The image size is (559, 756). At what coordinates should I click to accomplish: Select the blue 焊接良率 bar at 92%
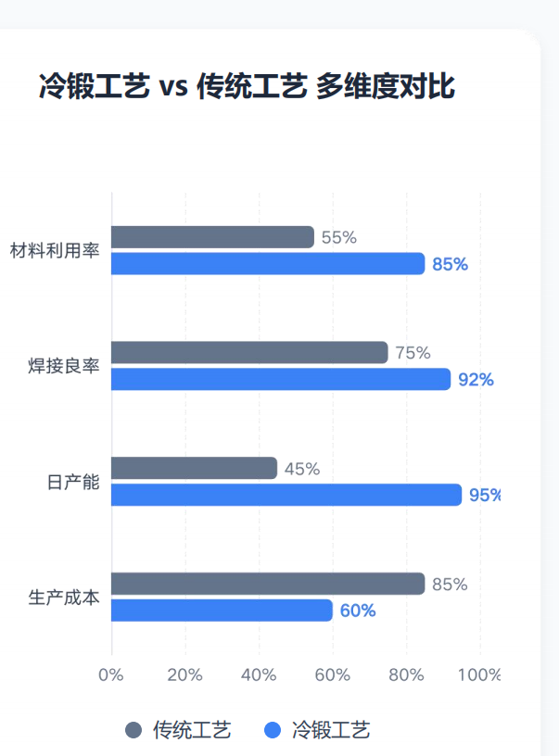[x=281, y=379]
